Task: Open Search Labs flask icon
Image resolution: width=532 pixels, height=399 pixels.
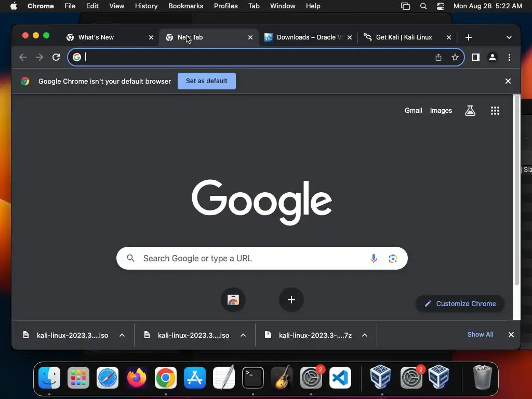Action: (470, 110)
